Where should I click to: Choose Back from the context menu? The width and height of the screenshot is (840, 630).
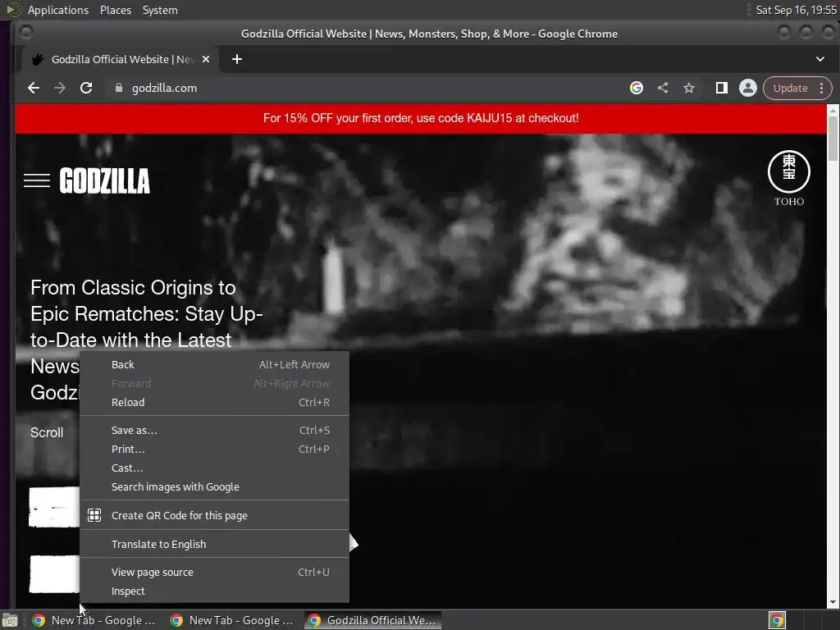point(214,365)
